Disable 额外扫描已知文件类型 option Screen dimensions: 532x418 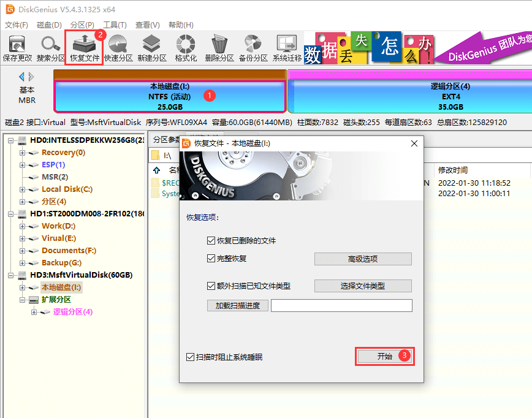211,286
